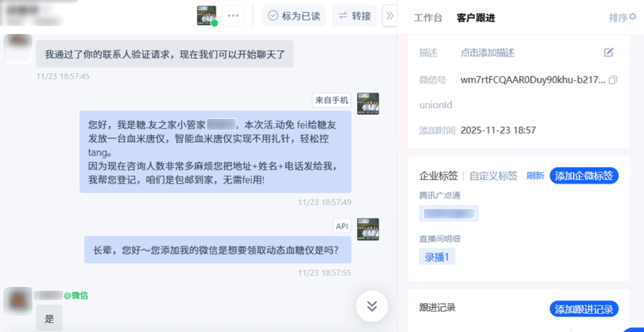This screenshot has width=644, height=332.
Task: Open the three-dot more options menu
Action: click(233, 16)
